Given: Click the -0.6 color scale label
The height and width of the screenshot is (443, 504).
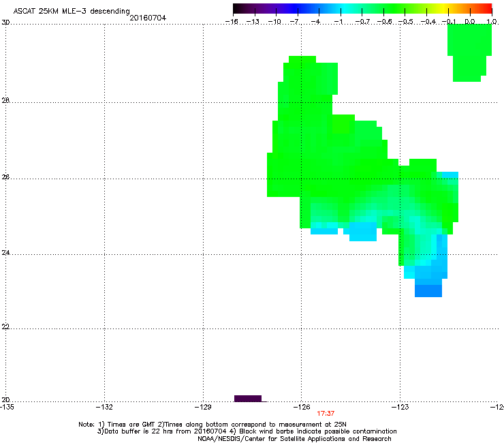Looking at the screenshot, I should [383, 22].
